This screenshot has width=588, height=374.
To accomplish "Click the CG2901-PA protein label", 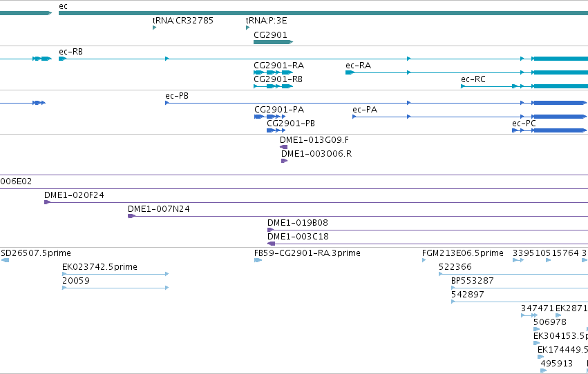I will [279, 110].
